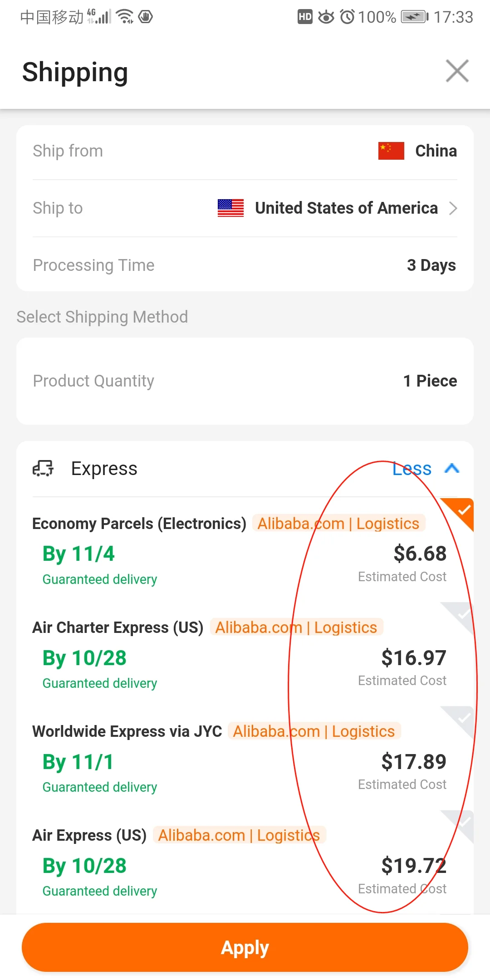Screen dimensions: 490x980
Task: Tap the battery status icon
Action: 414,17
